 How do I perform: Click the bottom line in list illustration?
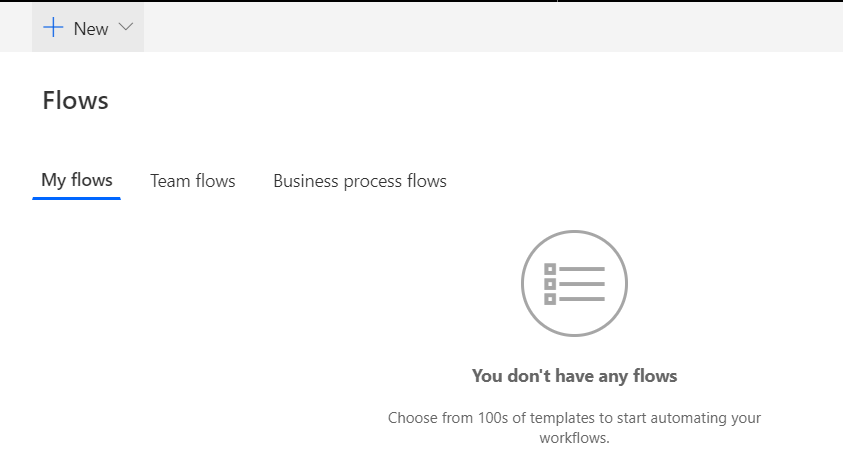(x=582, y=299)
